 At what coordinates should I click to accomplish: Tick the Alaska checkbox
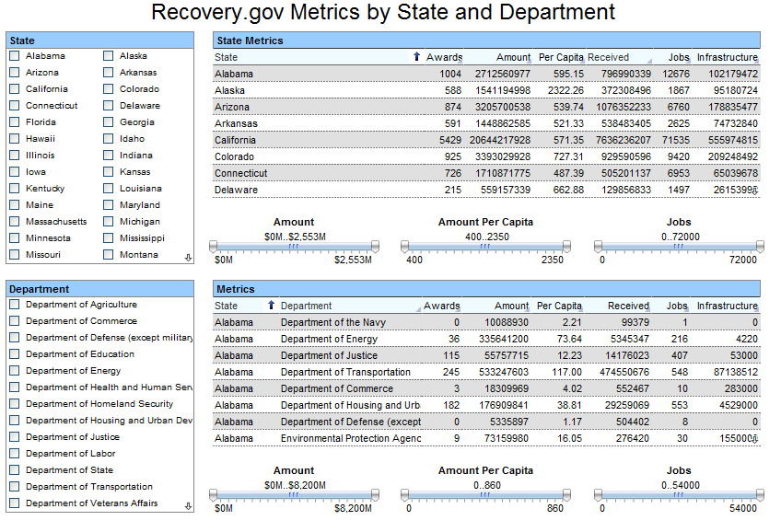tap(108, 56)
